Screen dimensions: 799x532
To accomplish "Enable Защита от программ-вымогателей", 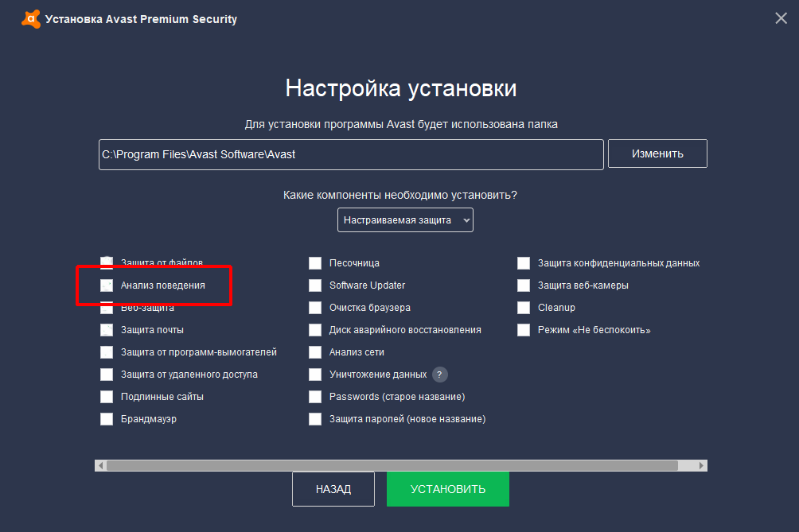I will (107, 352).
